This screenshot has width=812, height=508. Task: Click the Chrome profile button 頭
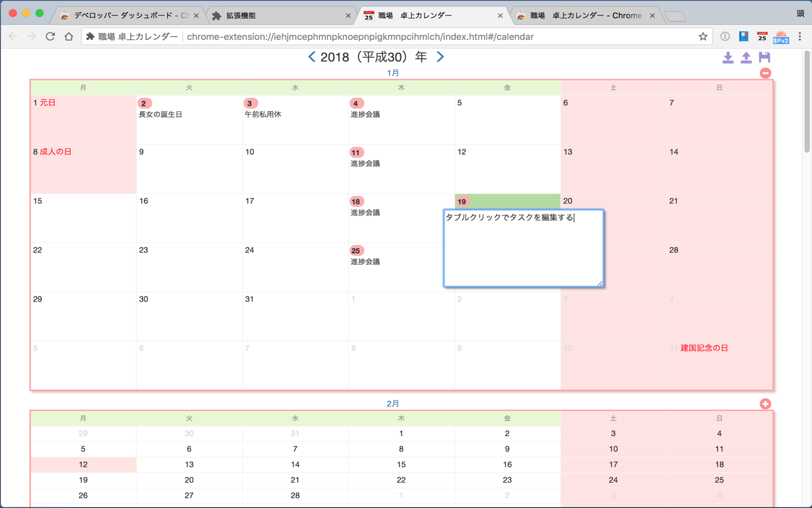point(800,13)
